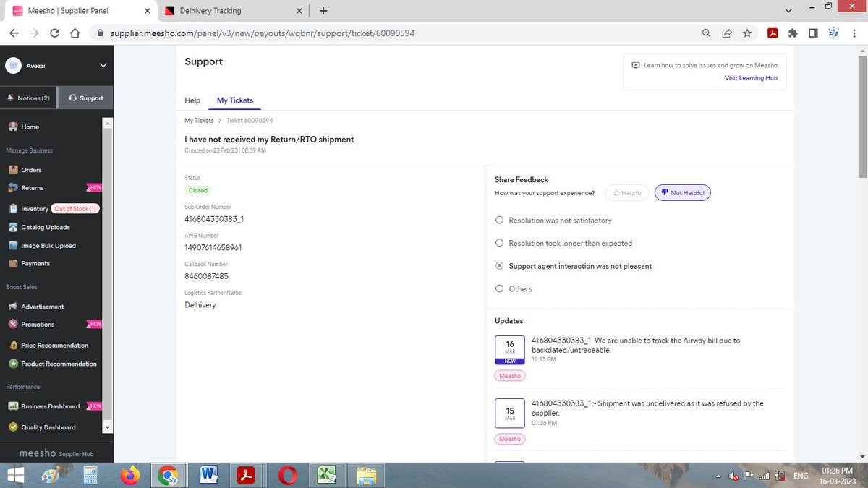Screen dimensions: 868x488
Task: Bookmark this page with star icon
Action: (747, 33)
